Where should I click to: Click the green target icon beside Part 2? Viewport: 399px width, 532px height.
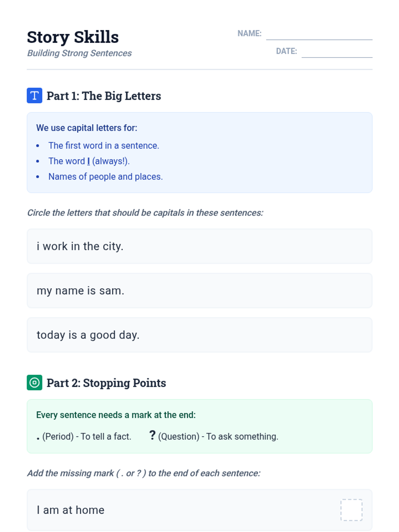coord(34,382)
